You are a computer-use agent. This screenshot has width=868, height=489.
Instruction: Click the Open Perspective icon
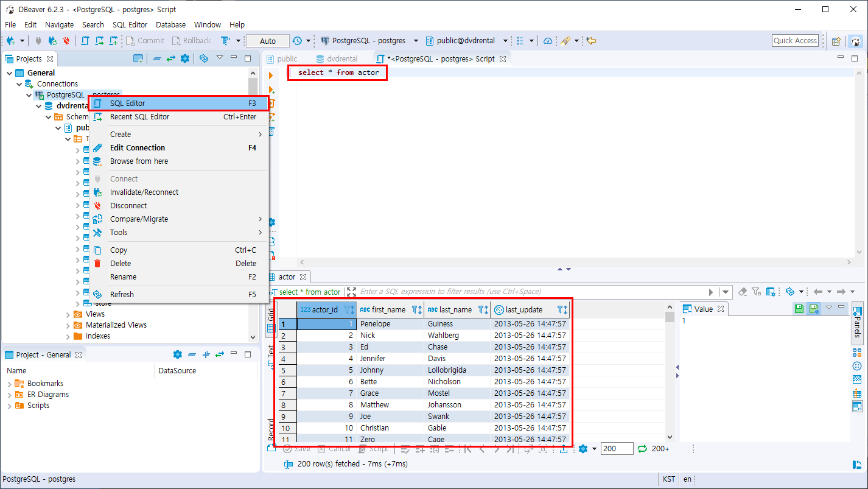point(836,41)
